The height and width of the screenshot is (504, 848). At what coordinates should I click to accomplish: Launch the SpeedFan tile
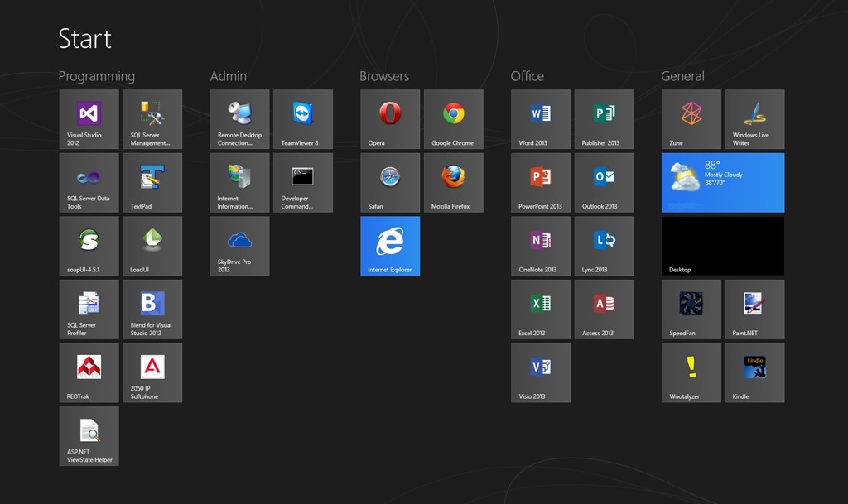tap(691, 309)
